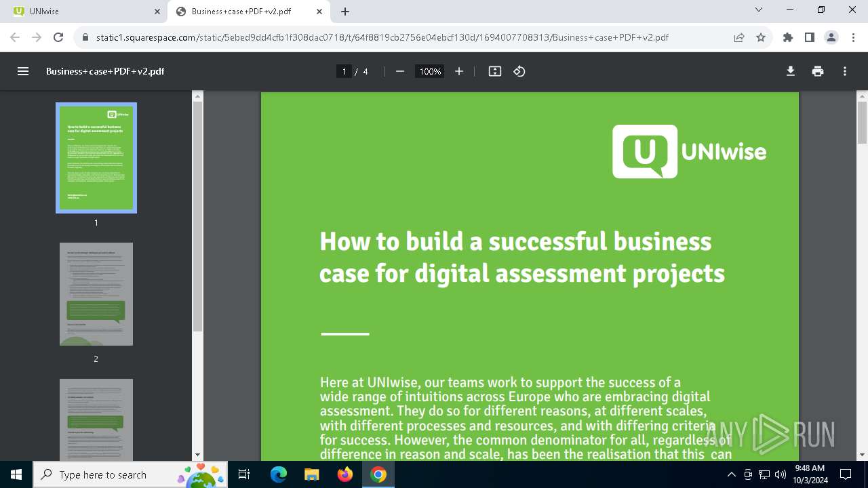This screenshot has height=488, width=868.
Task: Print the PDF document
Action: pyautogui.click(x=818, y=71)
